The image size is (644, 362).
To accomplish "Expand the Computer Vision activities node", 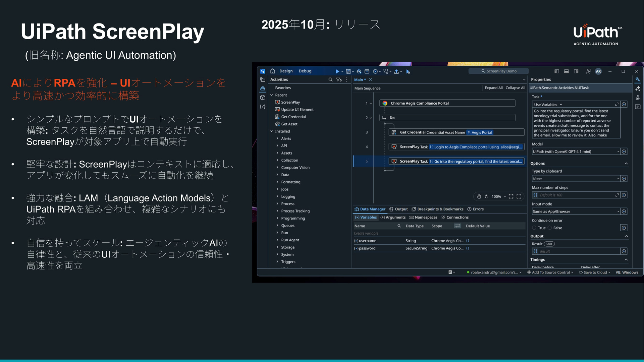I will [277, 168].
